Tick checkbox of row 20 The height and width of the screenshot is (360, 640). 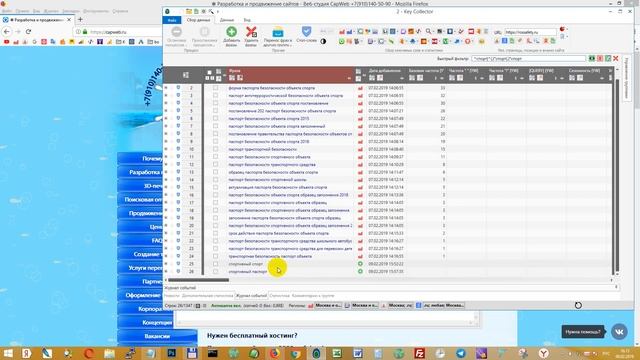click(x=215, y=225)
